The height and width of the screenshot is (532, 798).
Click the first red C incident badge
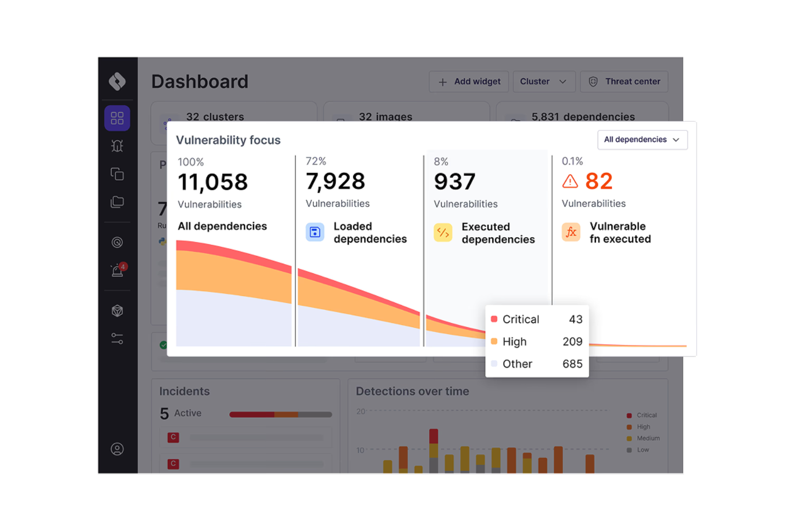coord(173,437)
